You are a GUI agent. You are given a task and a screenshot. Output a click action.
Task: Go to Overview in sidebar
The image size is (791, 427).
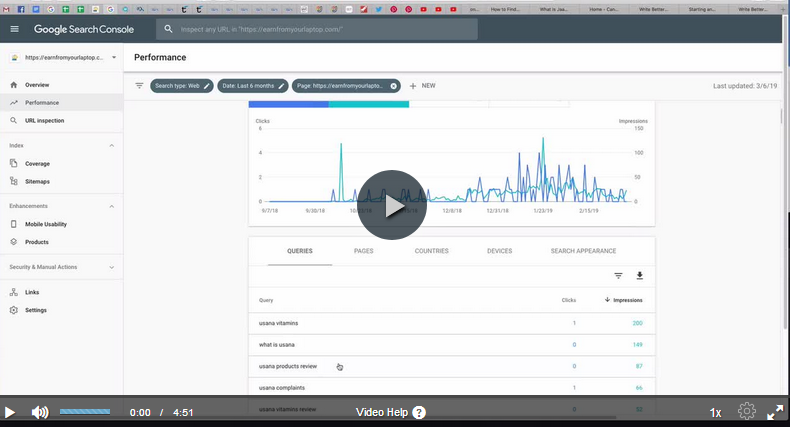[37, 85]
